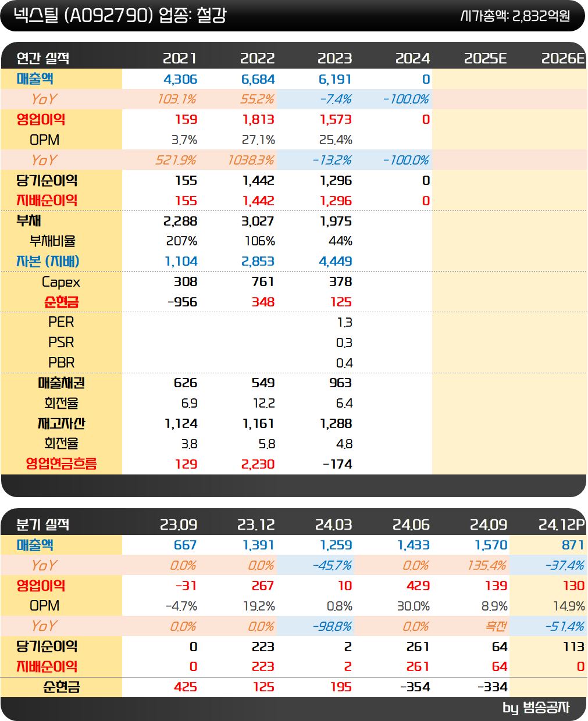Click the '재고자산' row label
The image size is (588, 721).
coord(62,424)
